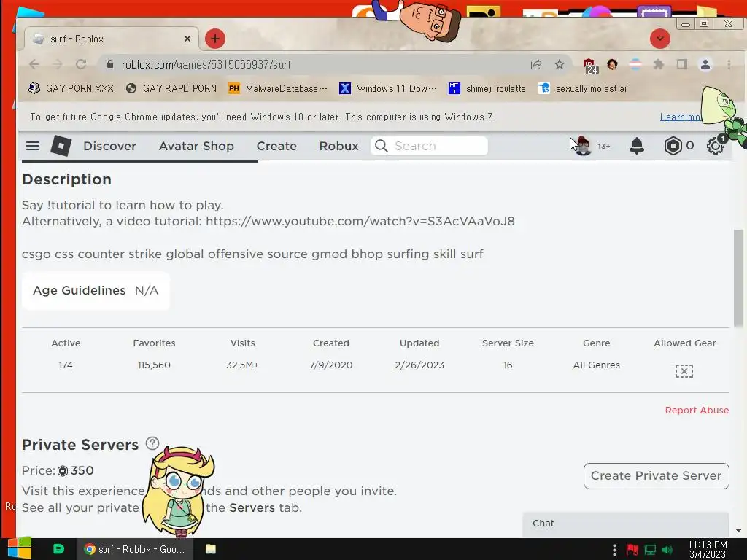Click the All Genres link
Screen dimensions: 747x560
(597, 365)
